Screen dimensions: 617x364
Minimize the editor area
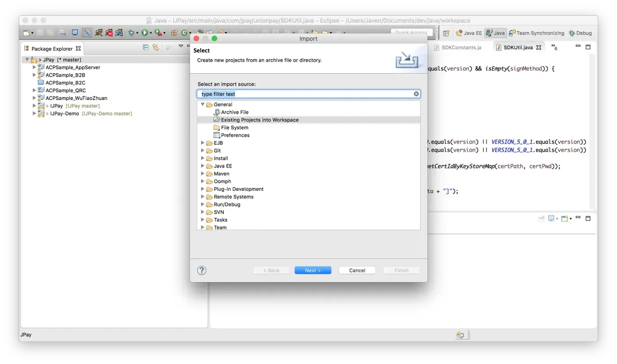578,46
